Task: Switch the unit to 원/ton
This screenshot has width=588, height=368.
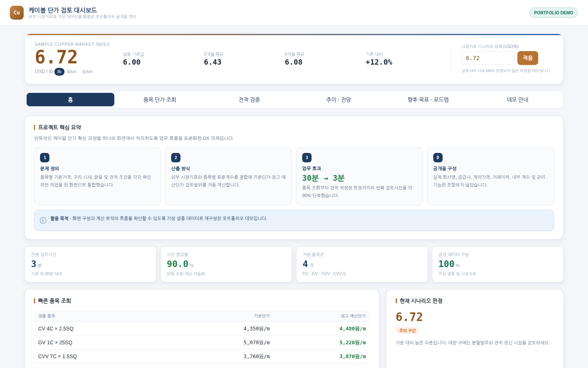Action: [87, 72]
